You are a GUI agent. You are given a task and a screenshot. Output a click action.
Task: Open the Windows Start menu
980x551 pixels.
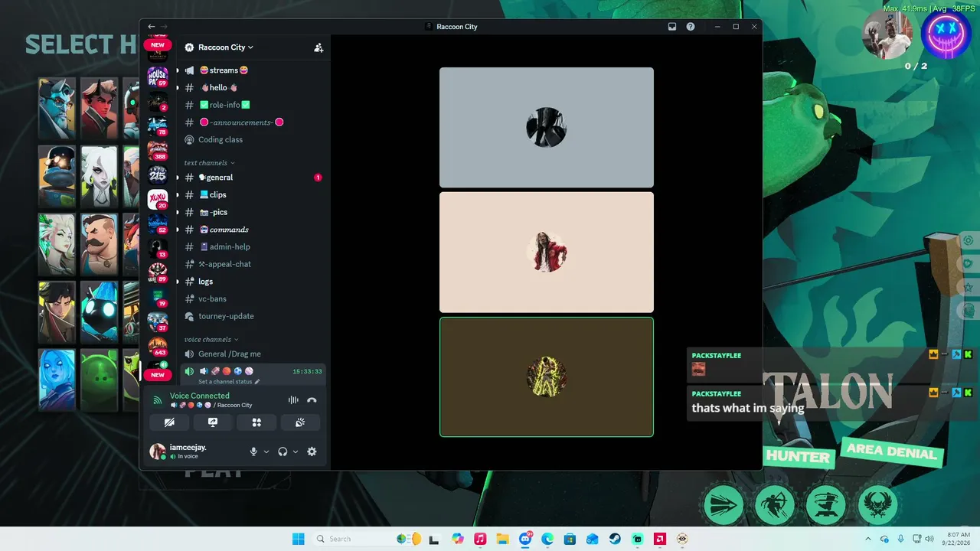click(x=299, y=539)
